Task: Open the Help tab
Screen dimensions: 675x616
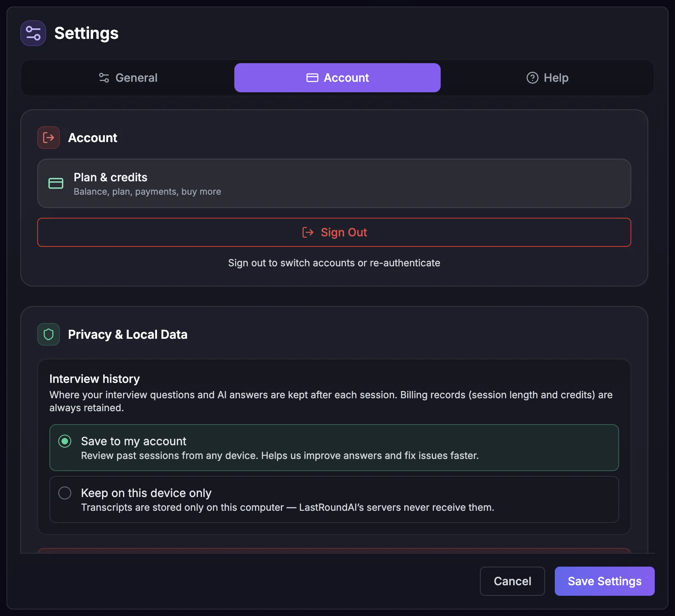Action: point(547,78)
